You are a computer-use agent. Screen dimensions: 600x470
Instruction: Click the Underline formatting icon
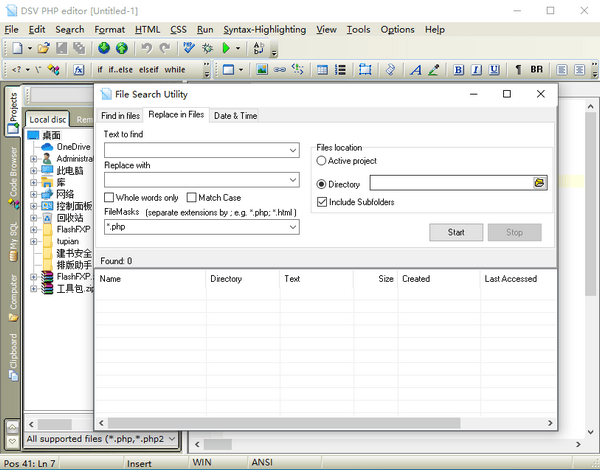tap(492, 70)
